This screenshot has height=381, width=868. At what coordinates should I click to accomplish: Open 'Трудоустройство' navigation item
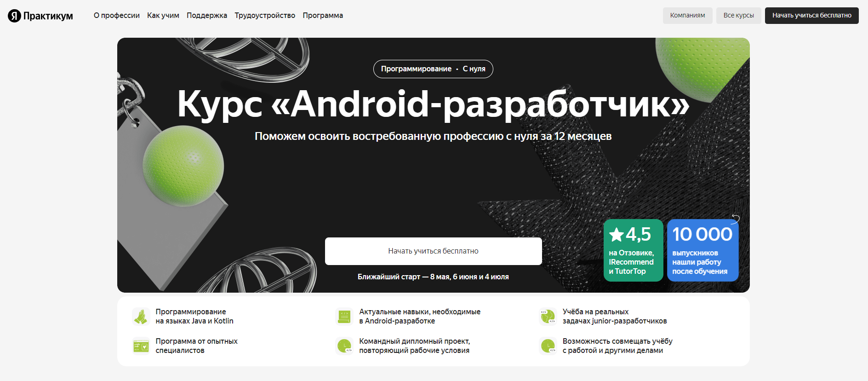265,16
